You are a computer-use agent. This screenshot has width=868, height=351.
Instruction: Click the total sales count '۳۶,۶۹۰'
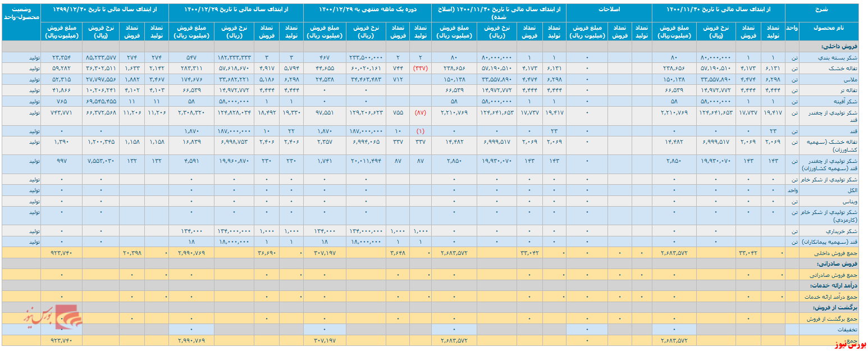tap(267, 252)
